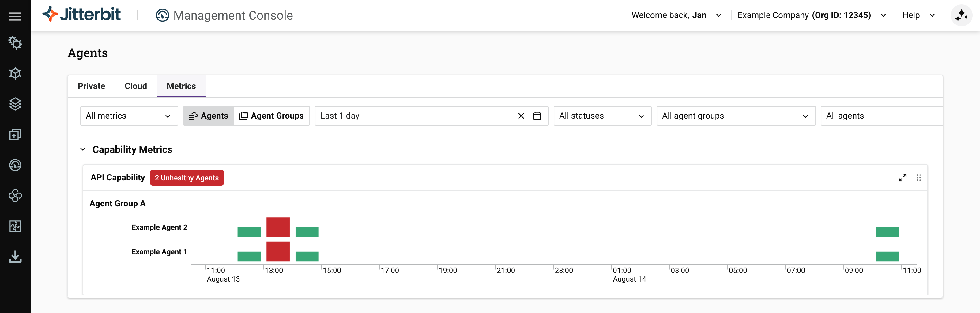
Task: Switch to the Private tab
Action: coord(91,86)
